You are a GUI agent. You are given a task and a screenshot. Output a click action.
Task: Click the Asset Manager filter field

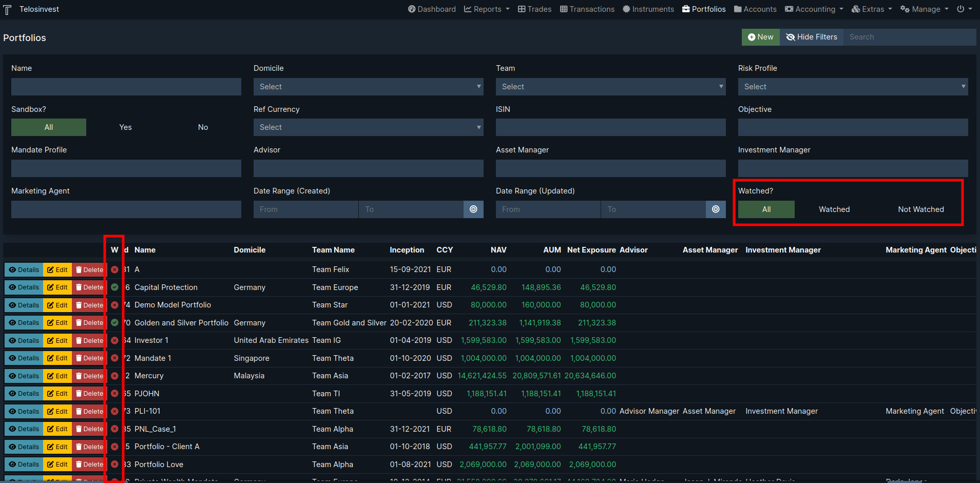pos(611,168)
